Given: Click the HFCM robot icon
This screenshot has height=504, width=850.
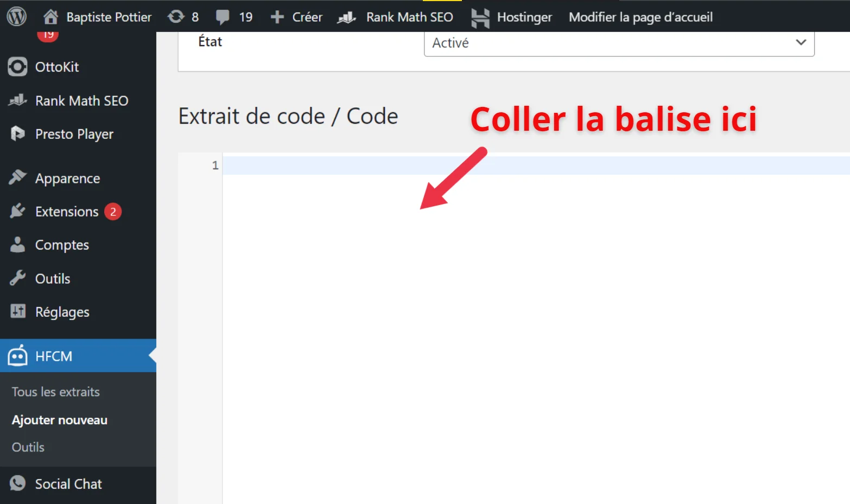Looking at the screenshot, I should coord(17,356).
